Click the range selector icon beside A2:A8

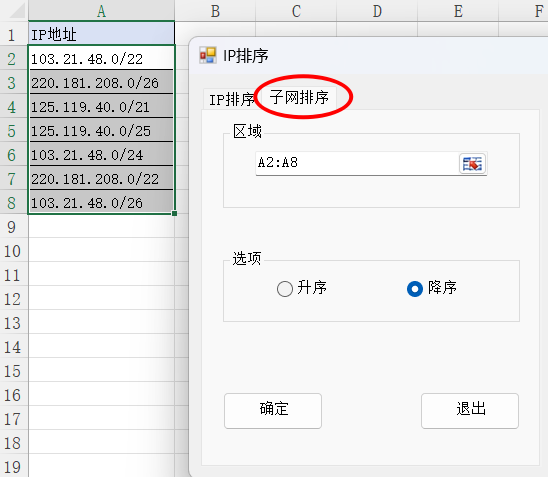(472, 163)
